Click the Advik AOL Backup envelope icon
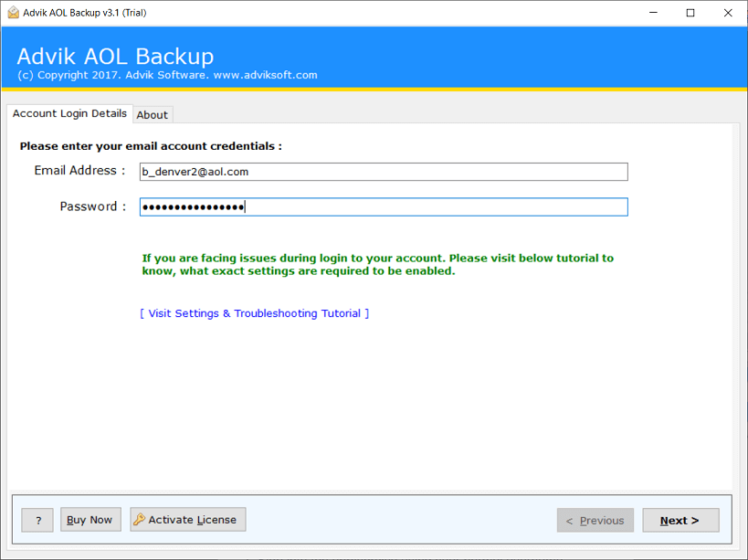 coord(12,12)
